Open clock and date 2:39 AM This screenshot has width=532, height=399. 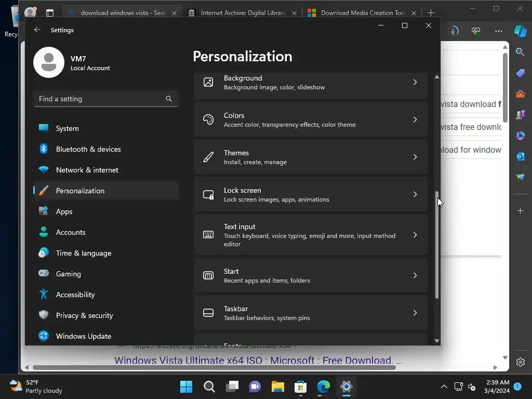(x=497, y=387)
